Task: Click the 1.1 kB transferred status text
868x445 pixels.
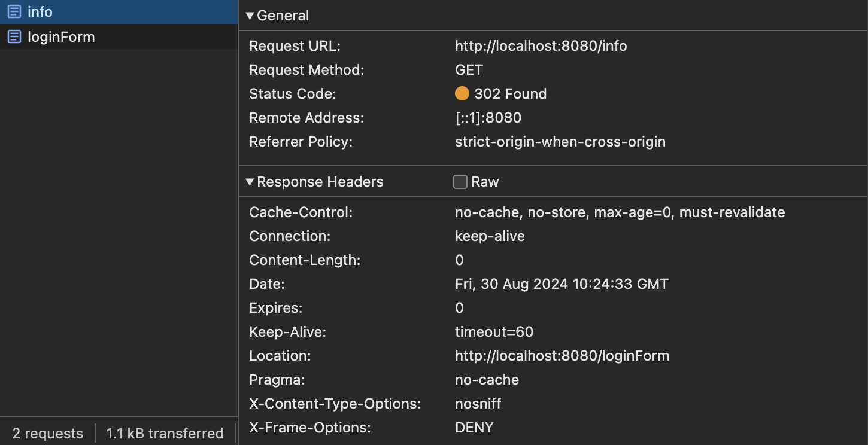Action: pyautogui.click(x=165, y=434)
